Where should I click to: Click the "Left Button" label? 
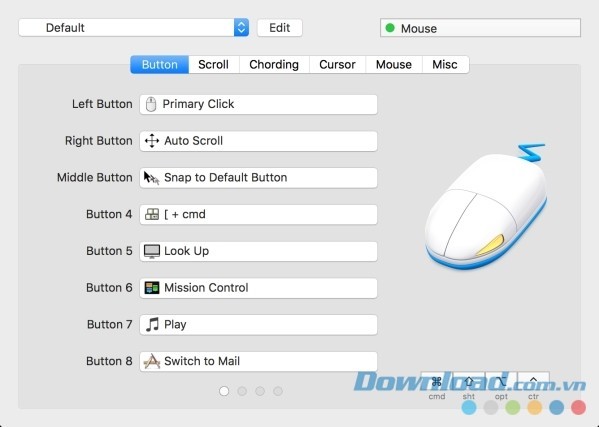(x=102, y=104)
